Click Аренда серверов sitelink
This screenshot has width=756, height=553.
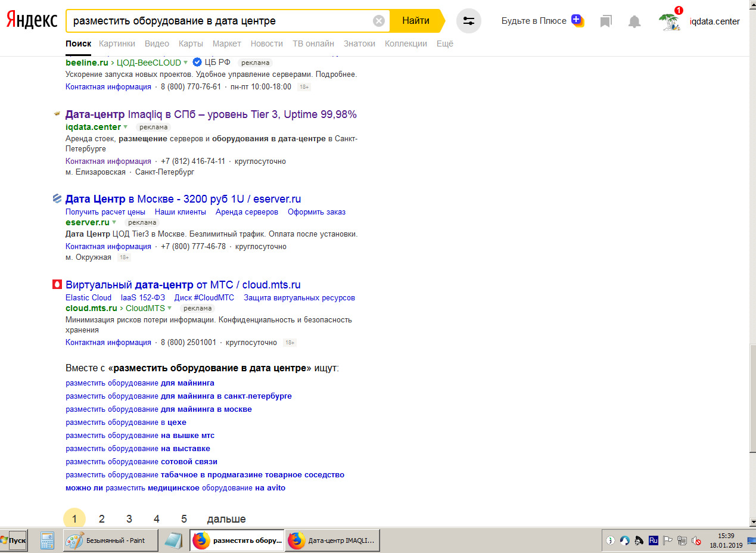[247, 212]
